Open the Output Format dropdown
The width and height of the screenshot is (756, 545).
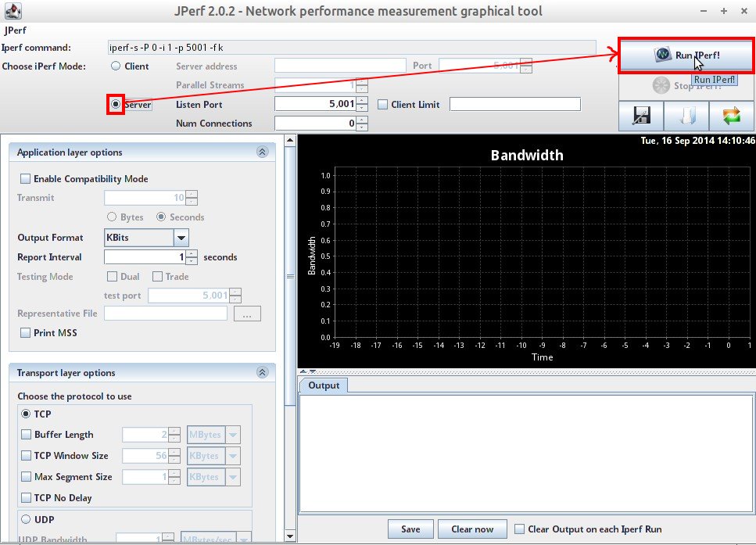tap(181, 237)
